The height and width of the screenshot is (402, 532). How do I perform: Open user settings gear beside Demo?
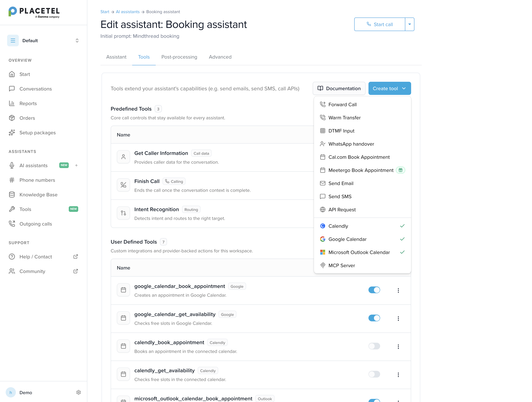pyautogui.click(x=78, y=392)
